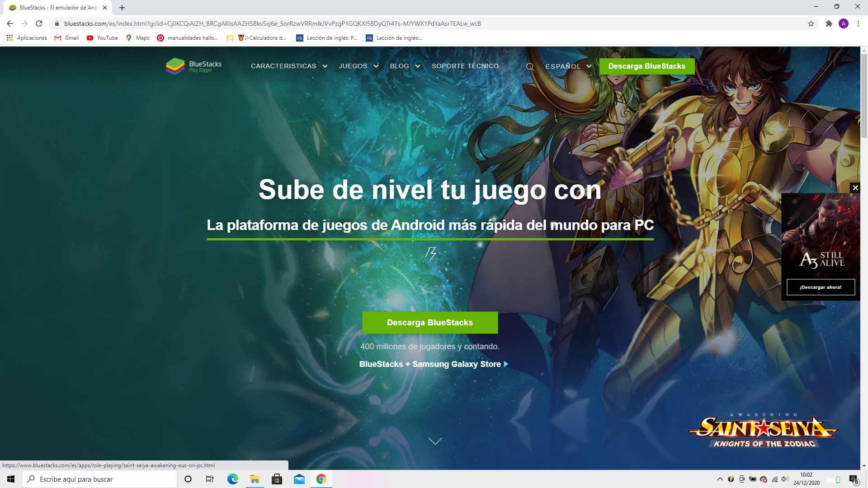The image size is (868, 488).
Task: Bookmark this page with the star icon
Action: coord(811,23)
